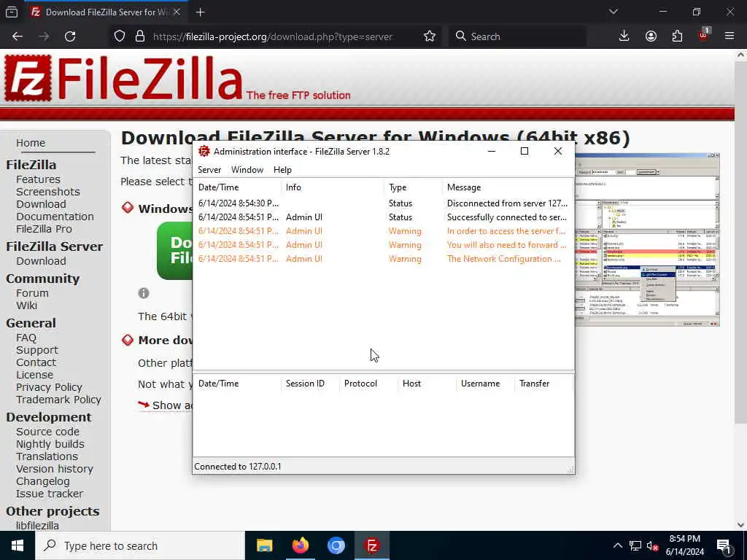Open the Firefox account icon
The width and height of the screenshot is (747, 560).
point(651,36)
